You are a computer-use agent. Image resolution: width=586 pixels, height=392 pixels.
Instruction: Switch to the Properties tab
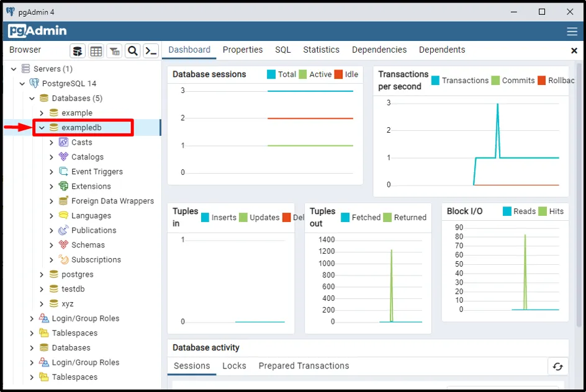(243, 50)
